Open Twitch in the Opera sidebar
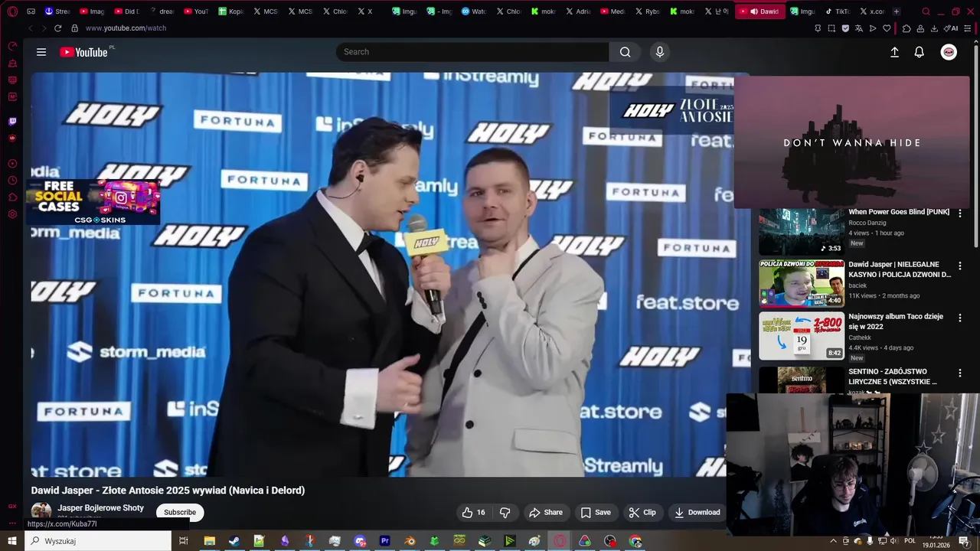Screen dimensions: 980x551 click(x=12, y=121)
